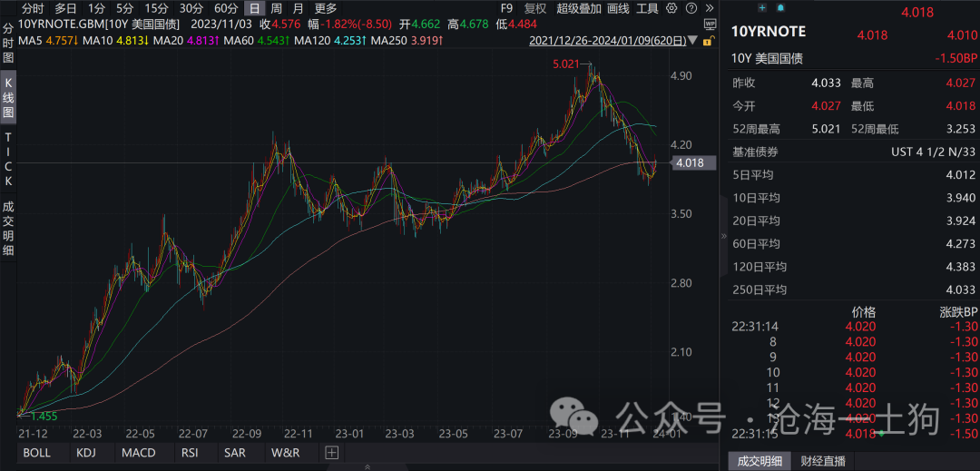Open 画线 drawing tools
Image resolution: width=980 pixels, height=471 pixels.
click(618, 8)
